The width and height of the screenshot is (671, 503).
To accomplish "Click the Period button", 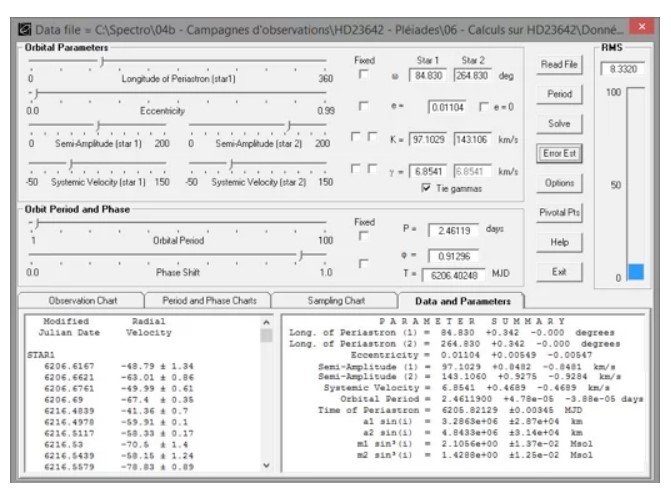I will [x=559, y=94].
